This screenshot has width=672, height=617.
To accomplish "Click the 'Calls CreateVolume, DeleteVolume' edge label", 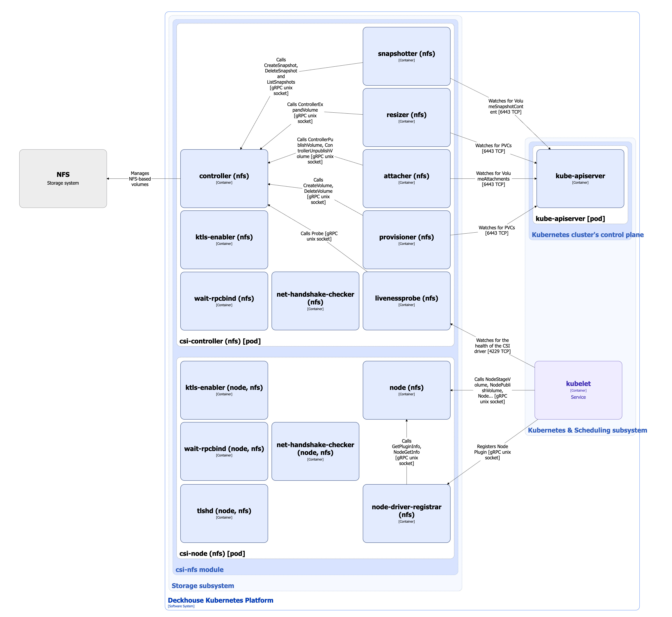I will (x=318, y=191).
